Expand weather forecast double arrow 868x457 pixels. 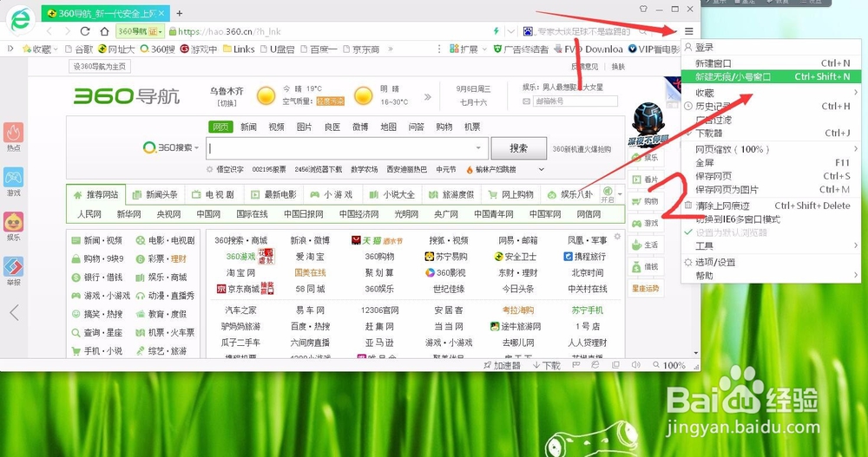(427, 97)
